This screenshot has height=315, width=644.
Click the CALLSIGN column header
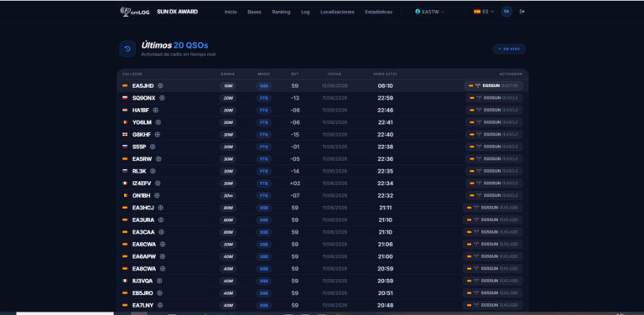click(132, 75)
